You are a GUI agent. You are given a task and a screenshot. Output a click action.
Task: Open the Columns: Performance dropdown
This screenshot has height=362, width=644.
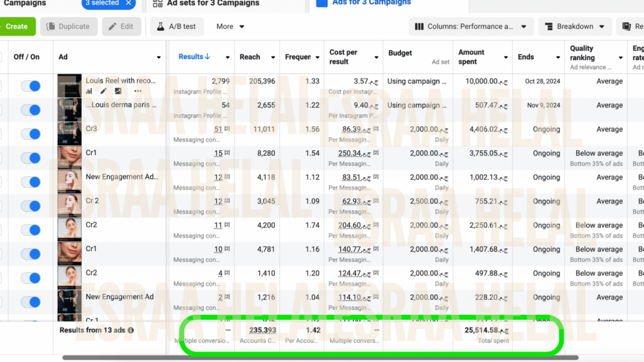coord(471,26)
